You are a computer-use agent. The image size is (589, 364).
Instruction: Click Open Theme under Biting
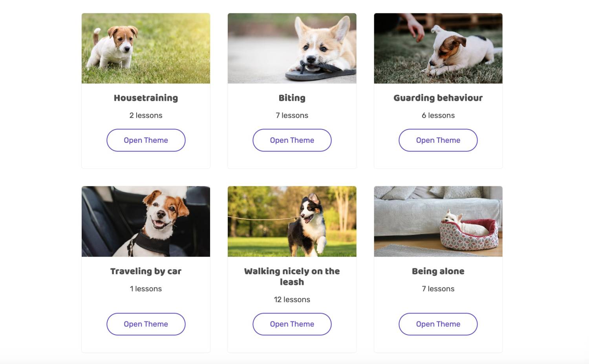pyautogui.click(x=292, y=140)
